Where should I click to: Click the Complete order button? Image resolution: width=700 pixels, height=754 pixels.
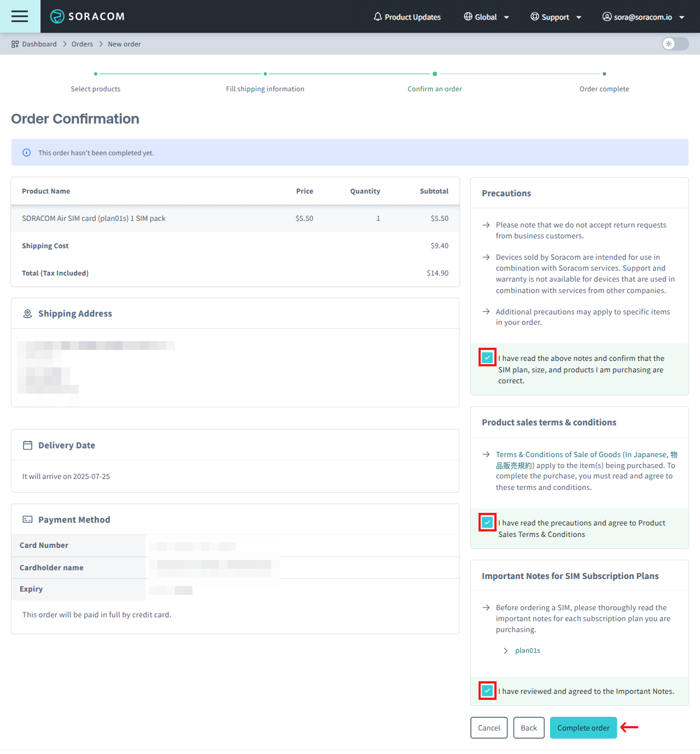click(x=583, y=728)
